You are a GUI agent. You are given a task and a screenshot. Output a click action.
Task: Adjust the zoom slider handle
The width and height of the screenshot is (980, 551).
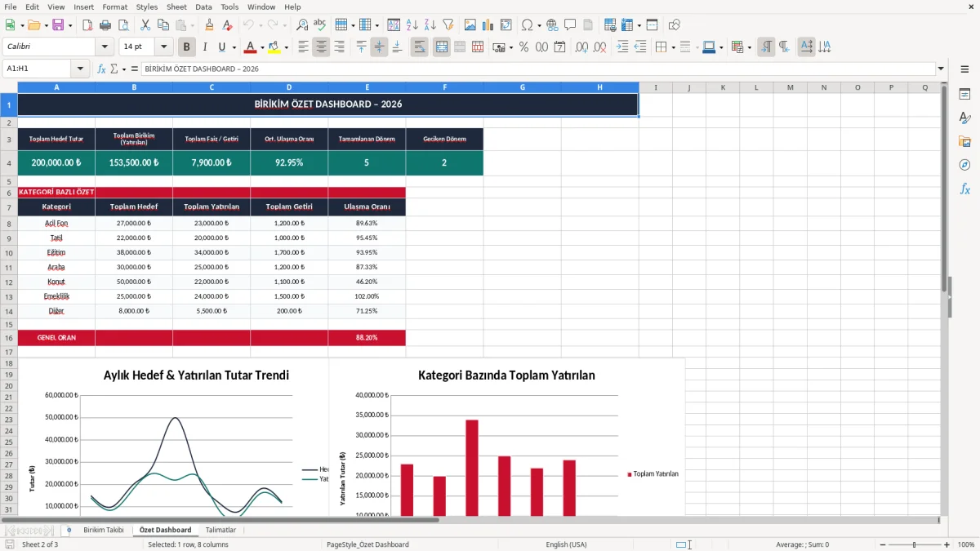click(x=915, y=544)
